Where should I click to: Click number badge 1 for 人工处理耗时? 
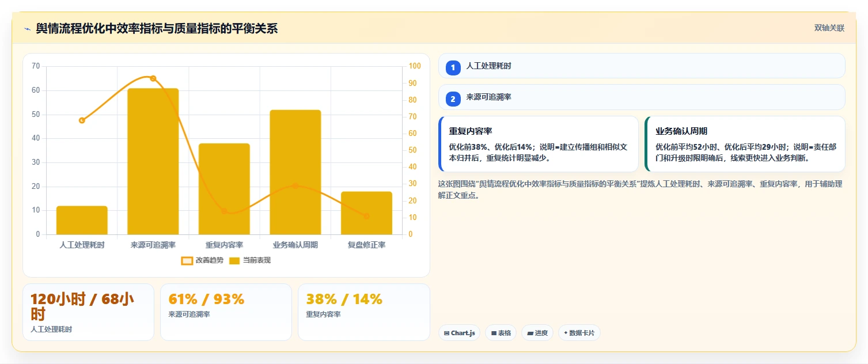coord(453,68)
